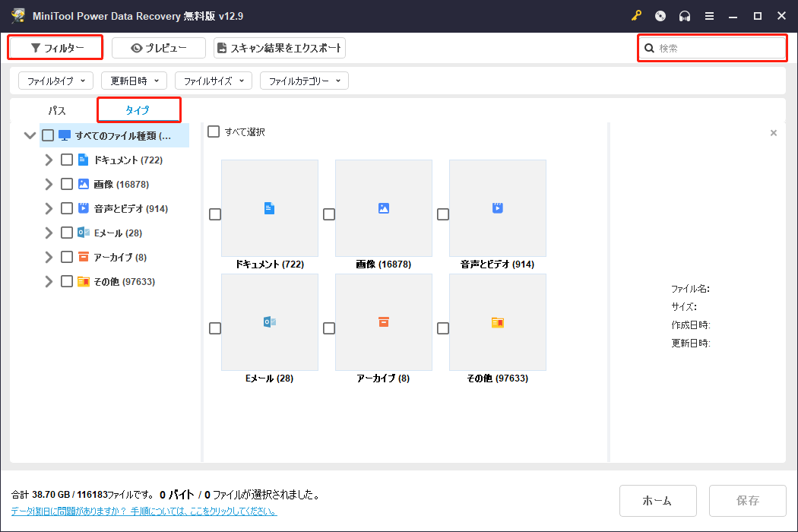
Task: Check the box beside 画像 thumbnail
Action: [329, 214]
